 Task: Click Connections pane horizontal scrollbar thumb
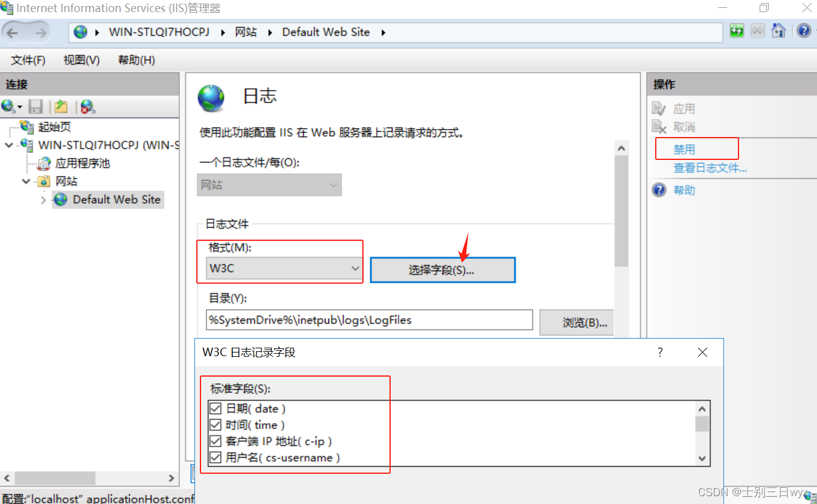(55, 478)
